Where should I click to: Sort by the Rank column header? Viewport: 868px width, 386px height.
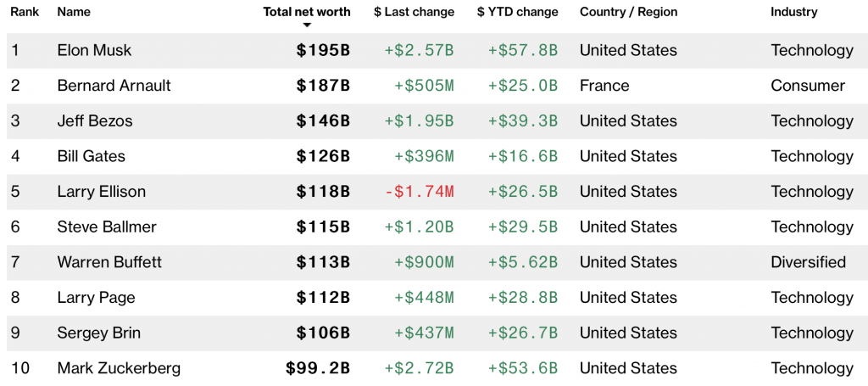[25, 12]
